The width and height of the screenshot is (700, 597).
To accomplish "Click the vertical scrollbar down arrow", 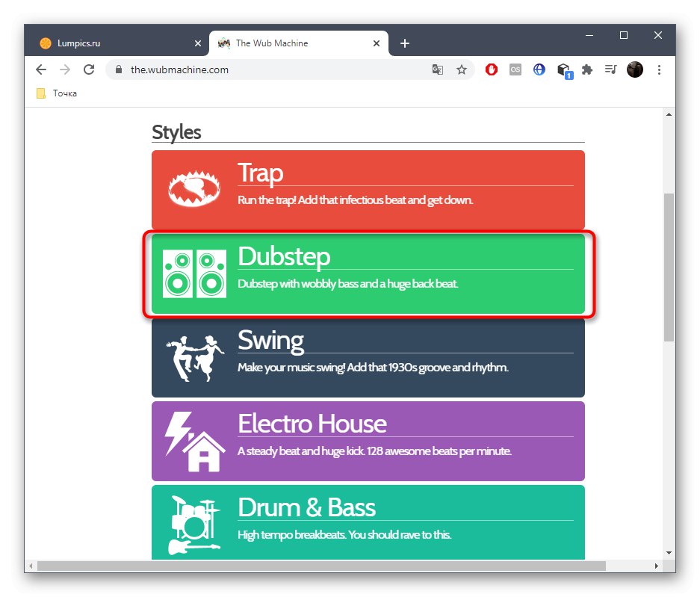I will pos(669,553).
